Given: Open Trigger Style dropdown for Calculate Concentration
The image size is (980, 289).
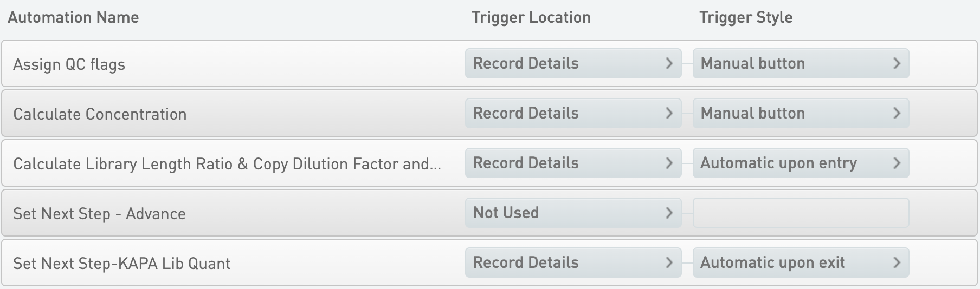Looking at the screenshot, I should point(800,113).
